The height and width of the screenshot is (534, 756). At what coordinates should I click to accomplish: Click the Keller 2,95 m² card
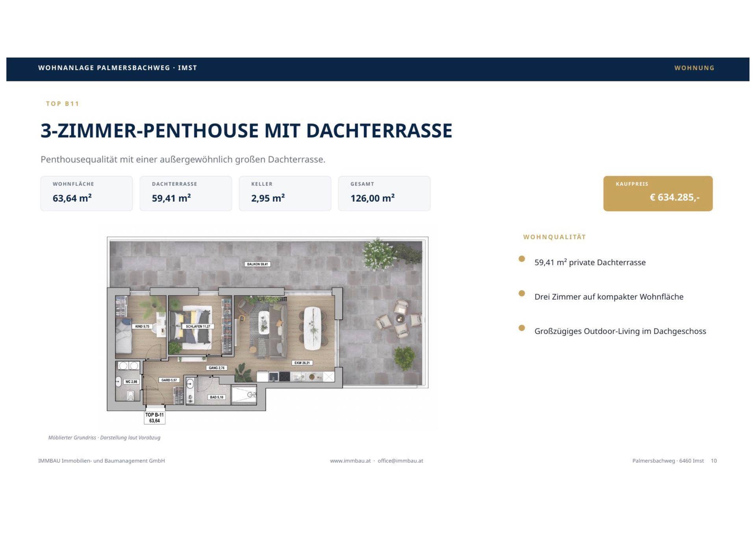click(285, 193)
